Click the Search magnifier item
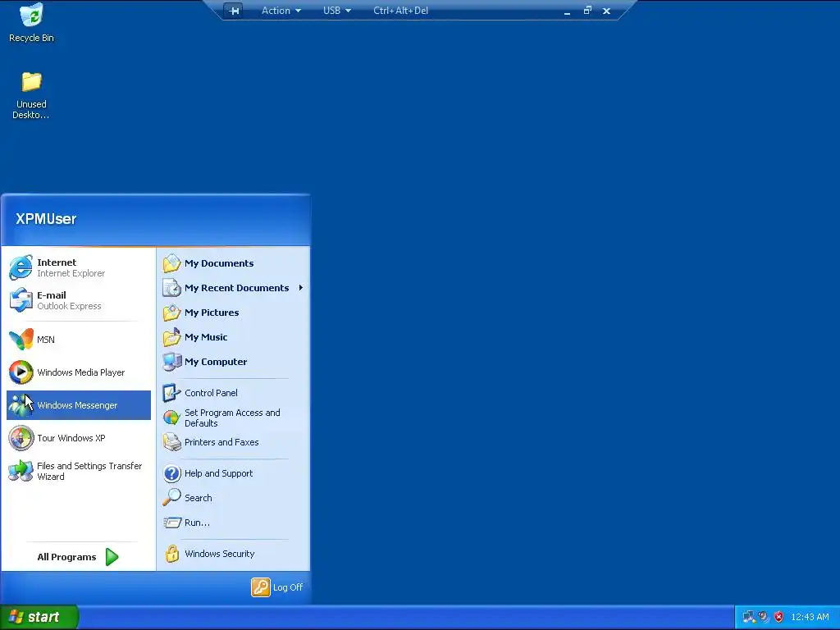This screenshot has height=630, width=840. tap(233, 498)
